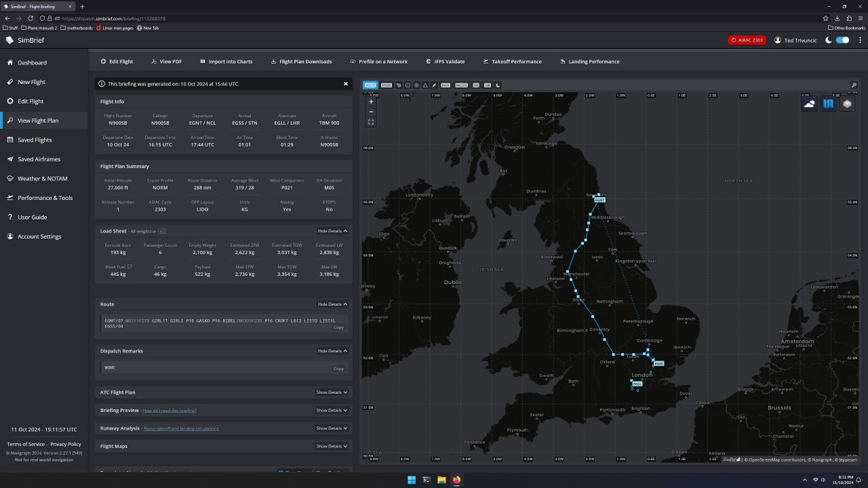868x488 pixels.
Task: Click the user profile avatar icon
Action: click(778, 40)
